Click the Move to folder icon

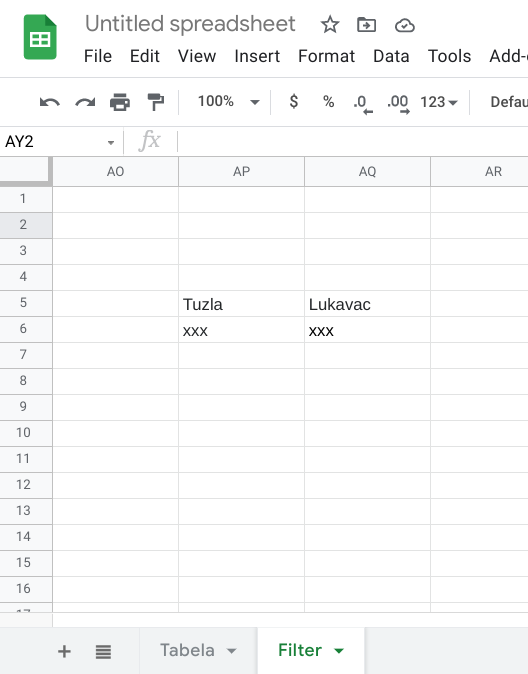pos(367,25)
